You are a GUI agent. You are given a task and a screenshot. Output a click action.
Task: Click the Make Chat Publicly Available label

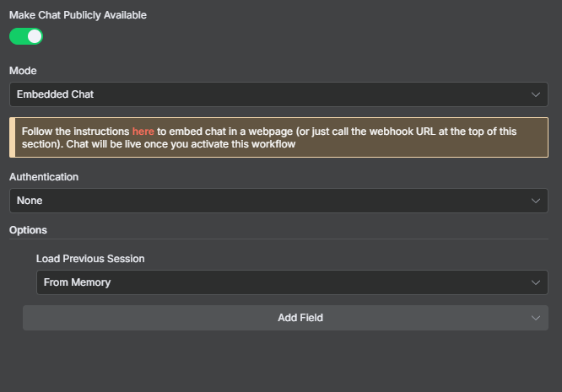point(78,15)
